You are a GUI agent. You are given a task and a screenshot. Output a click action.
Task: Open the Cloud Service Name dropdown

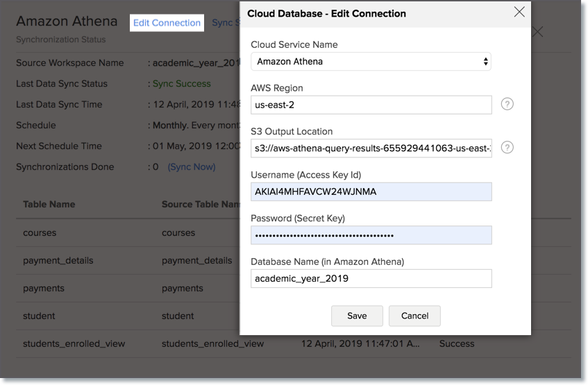(371, 62)
